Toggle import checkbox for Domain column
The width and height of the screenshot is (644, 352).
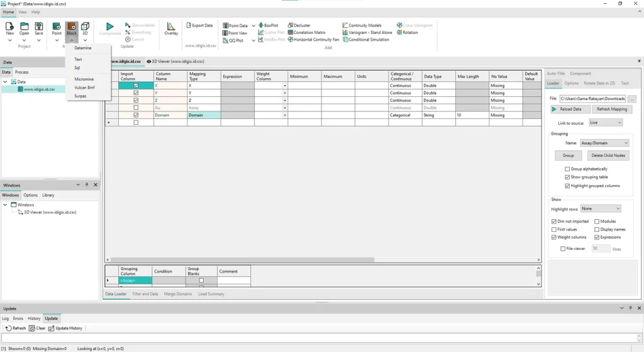[136, 115]
